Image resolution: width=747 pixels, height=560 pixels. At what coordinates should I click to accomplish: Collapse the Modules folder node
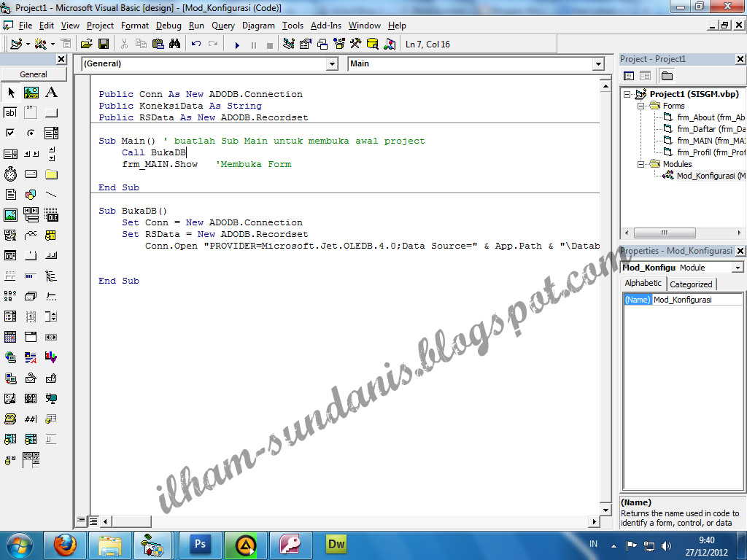[x=641, y=164]
